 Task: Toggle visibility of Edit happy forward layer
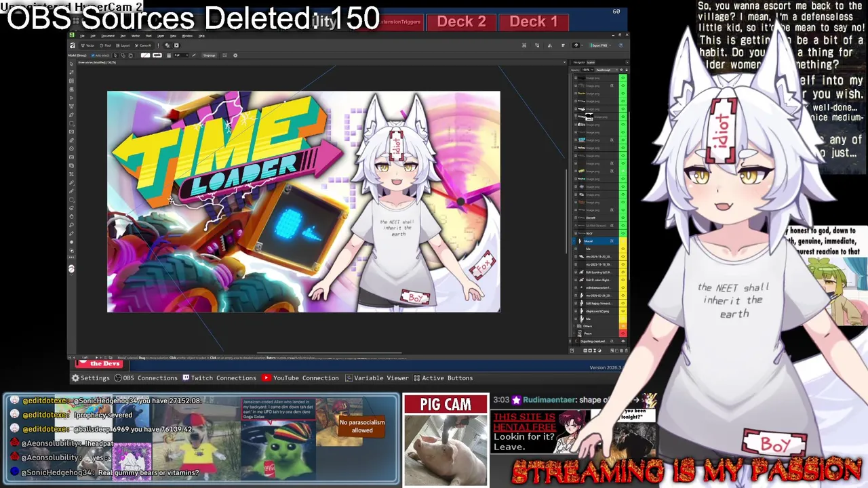click(623, 304)
